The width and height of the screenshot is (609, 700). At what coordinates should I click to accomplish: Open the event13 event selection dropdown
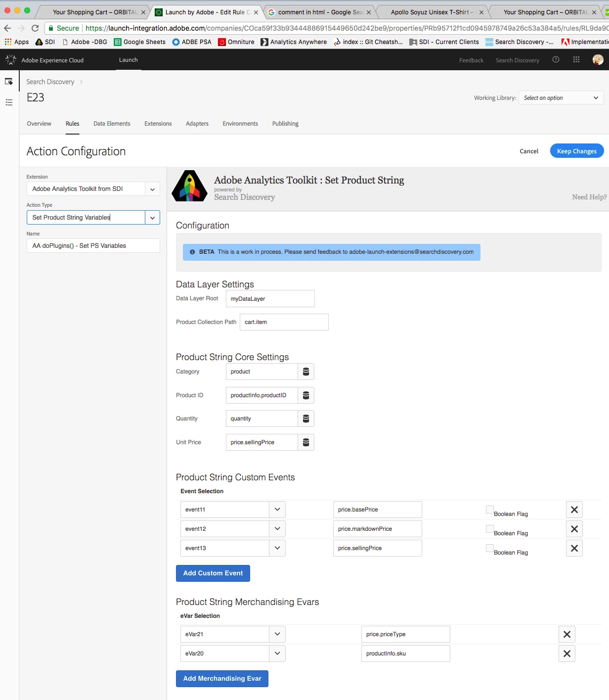[277, 548]
